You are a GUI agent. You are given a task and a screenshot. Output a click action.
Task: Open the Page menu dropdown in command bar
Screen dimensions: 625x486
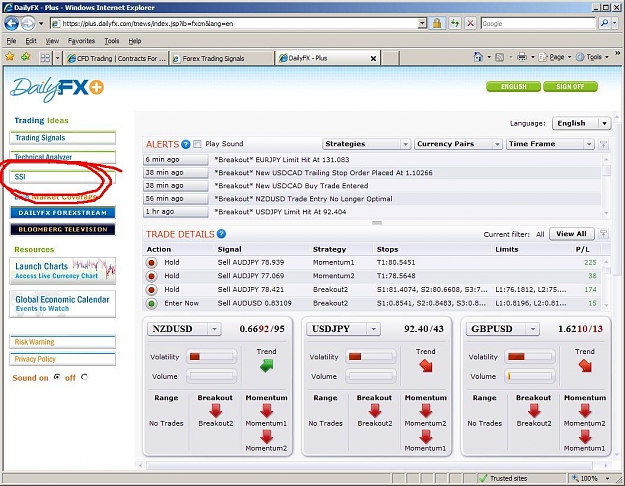click(x=556, y=57)
